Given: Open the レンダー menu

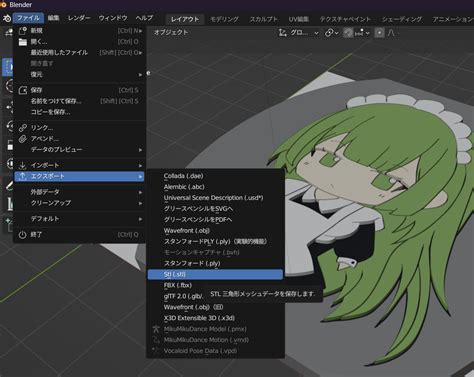Looking at the screenshot, I should (79, 18).
